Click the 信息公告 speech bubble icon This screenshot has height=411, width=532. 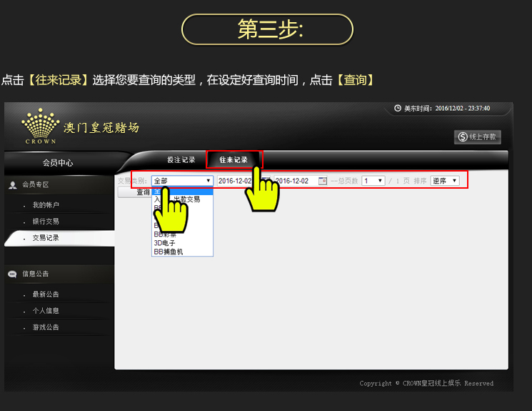(x=13, y=274)
